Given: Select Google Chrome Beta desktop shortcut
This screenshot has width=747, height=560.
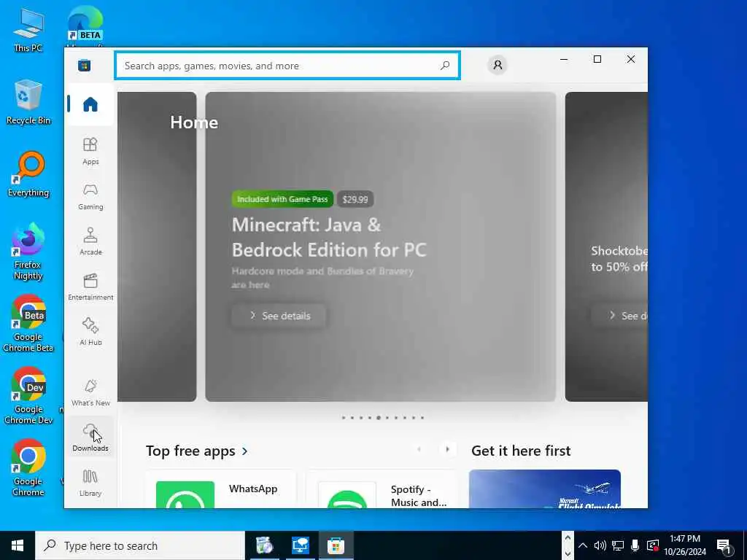Looking at the screenshot, I should click(x=28, y=324).
